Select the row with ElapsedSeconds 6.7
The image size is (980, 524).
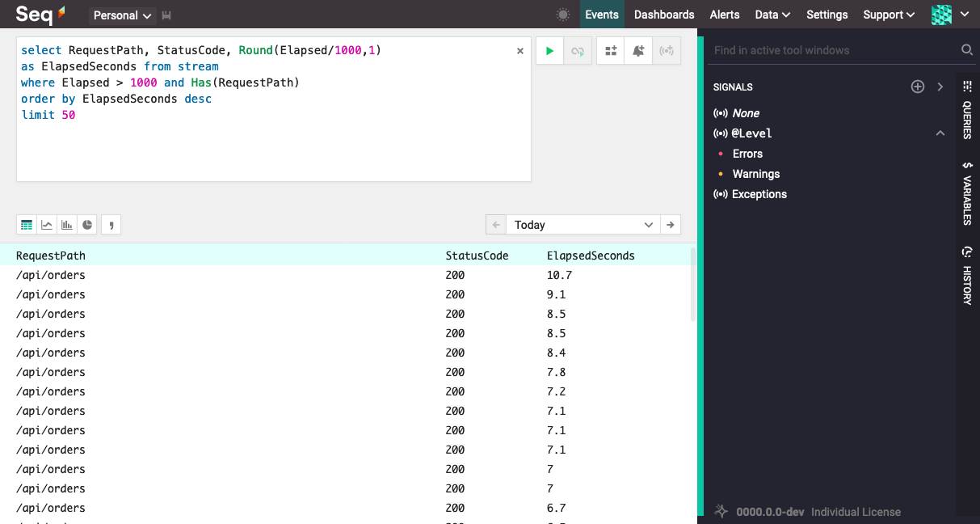(345, 508)
